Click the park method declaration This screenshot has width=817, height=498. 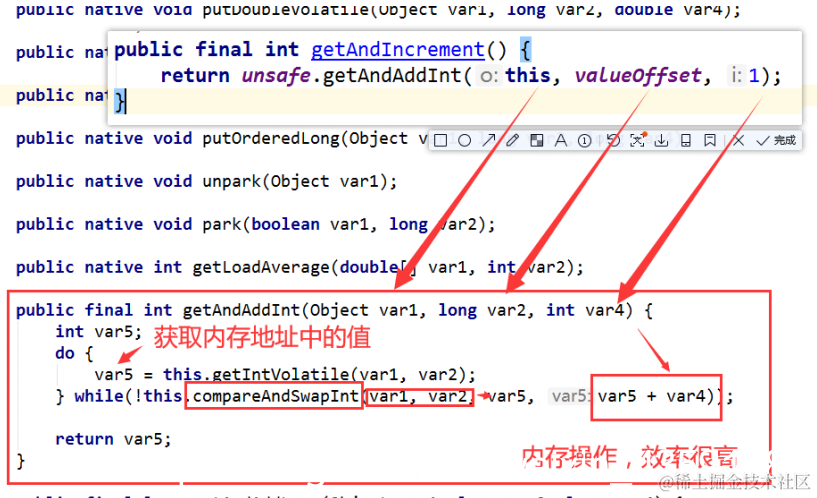tap(222, 225)
